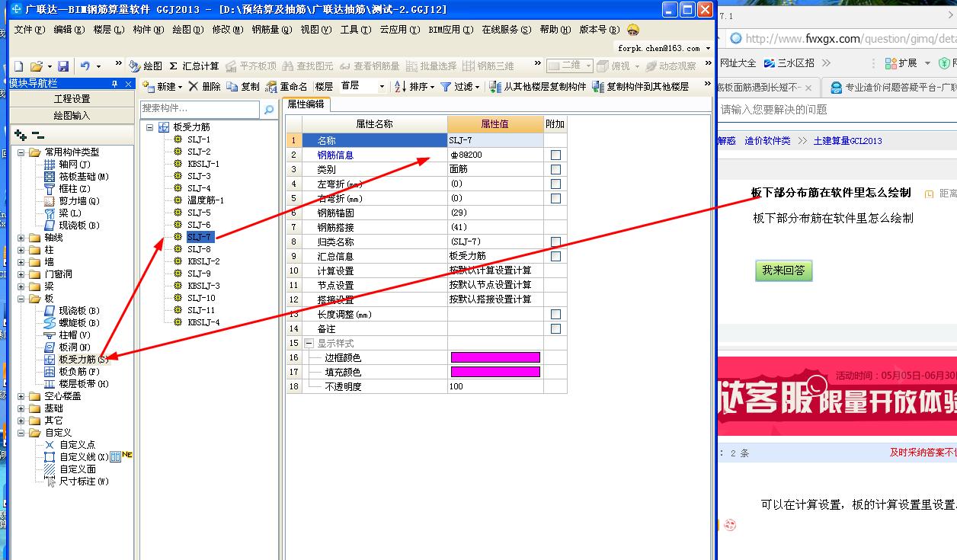Screen dimensions: 957x560
Task: Toggle 附加 checkbox for 汇总信息 row
Action: (x=555, y=256)
